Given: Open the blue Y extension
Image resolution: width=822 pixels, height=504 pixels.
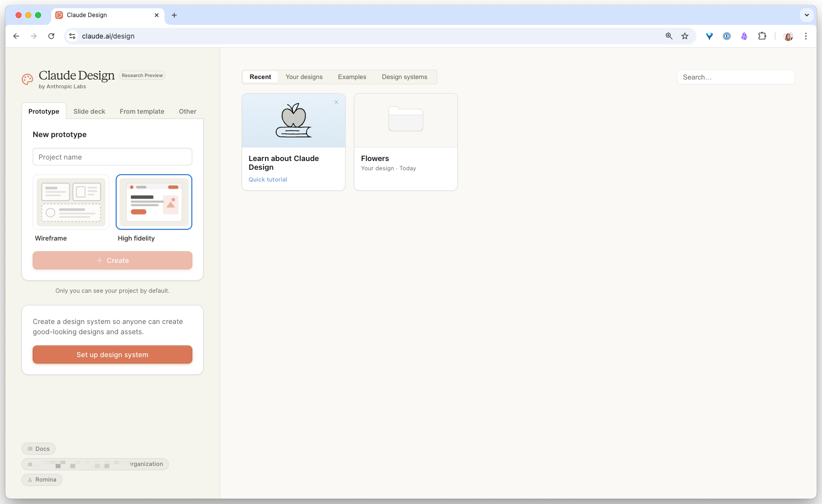Looking at the screenshot, I should click(x=709, y=36).
